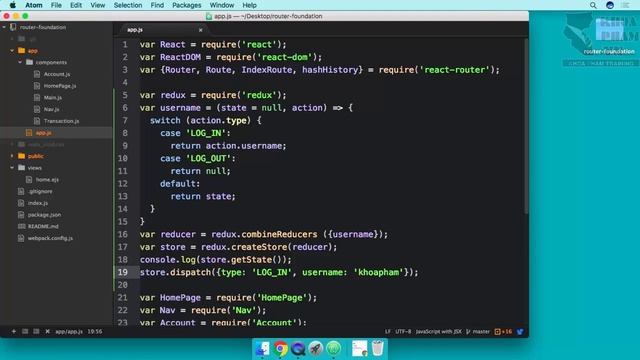Select app.js in the tree view
Screen dimensions: 640x360
tap(43, 133)
